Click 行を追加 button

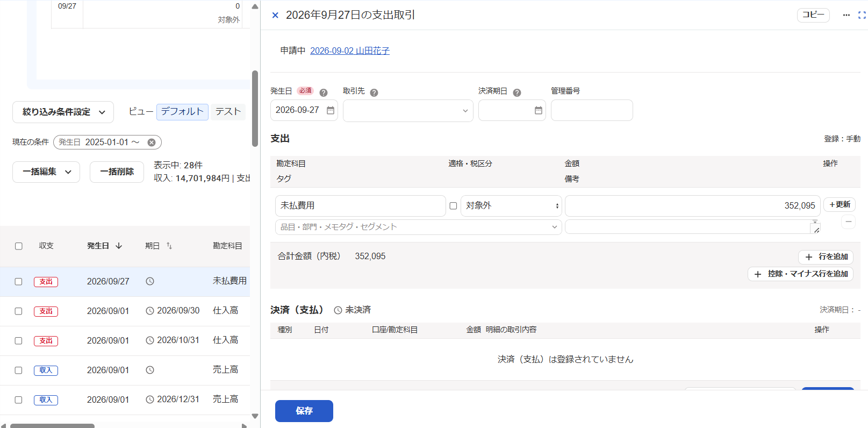[826, 257]
